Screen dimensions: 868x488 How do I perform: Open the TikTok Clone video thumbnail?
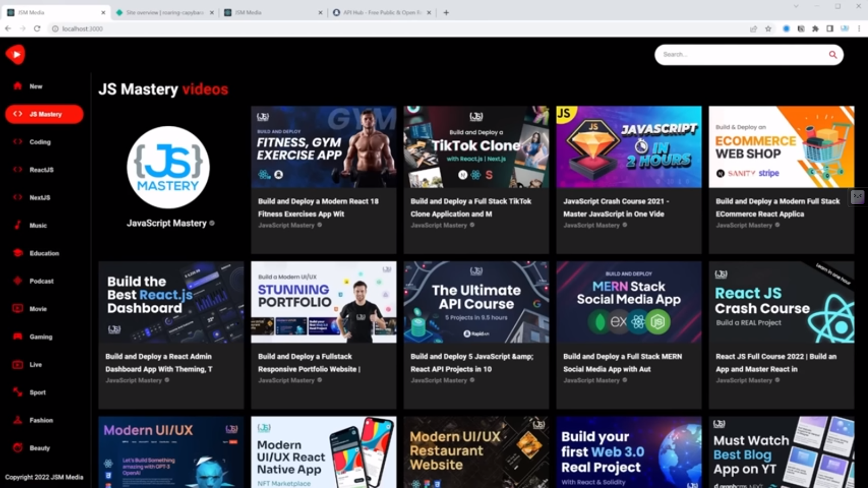click(476, 147)
